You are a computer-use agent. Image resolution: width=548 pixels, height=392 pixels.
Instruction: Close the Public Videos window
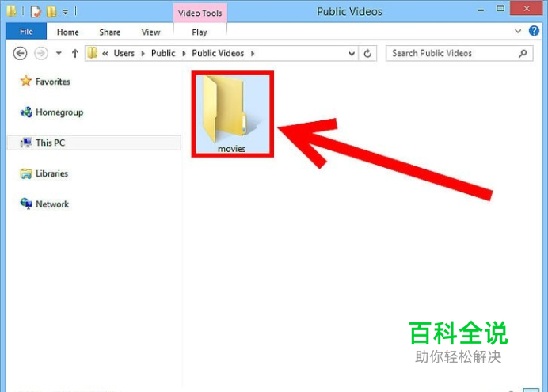(x=527, y=9)
